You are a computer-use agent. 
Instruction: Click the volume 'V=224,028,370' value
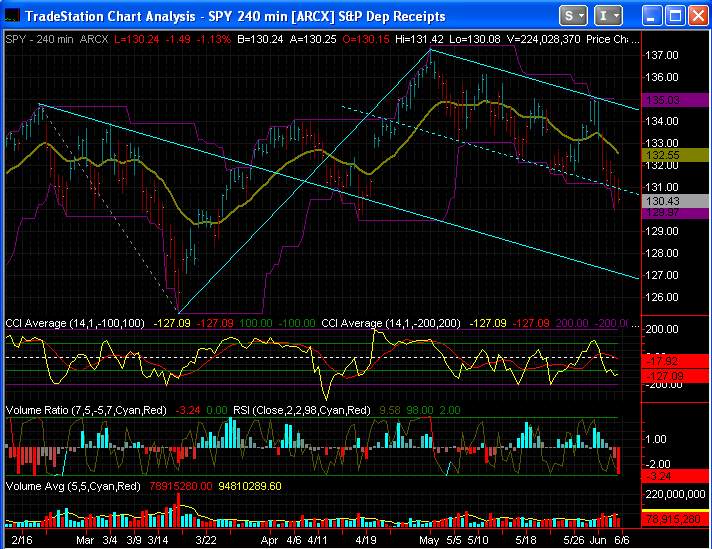[544, 40]
